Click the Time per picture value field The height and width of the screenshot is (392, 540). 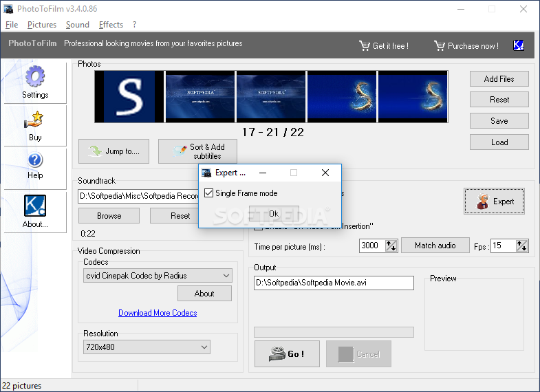(x=372, y=246)
